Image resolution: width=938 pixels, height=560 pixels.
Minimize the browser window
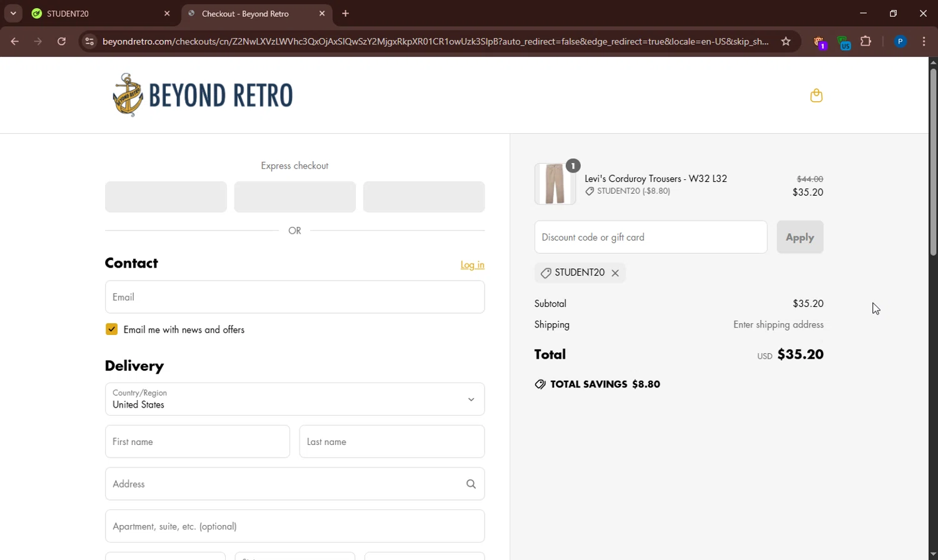point(864,13)
